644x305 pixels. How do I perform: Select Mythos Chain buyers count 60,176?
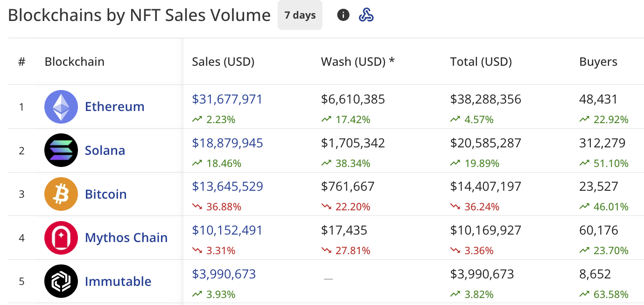click(x=599, y=230)
